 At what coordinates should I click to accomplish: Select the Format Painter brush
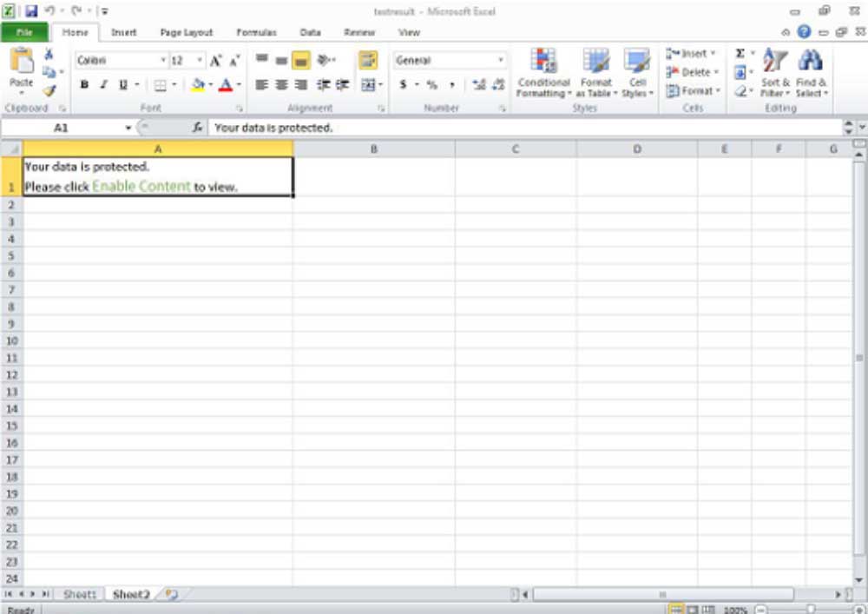point(49,90)
